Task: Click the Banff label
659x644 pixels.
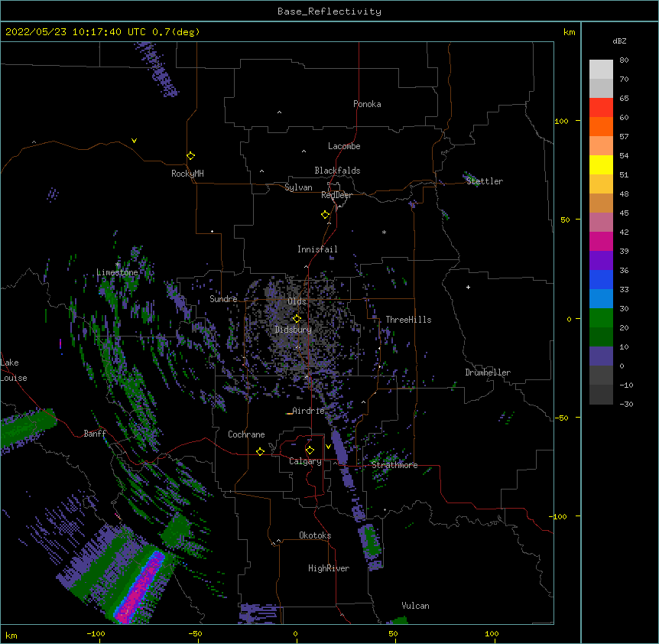Action: [95, 434]
